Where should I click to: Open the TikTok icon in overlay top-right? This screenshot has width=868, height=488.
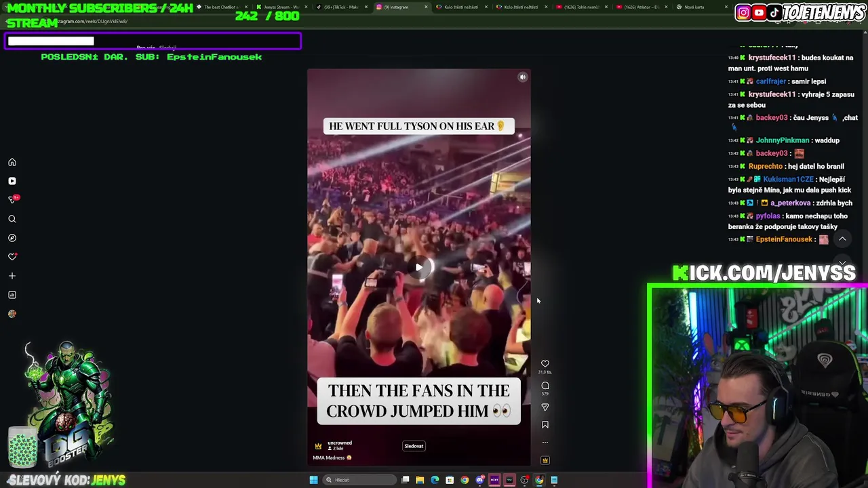[774, 12]
